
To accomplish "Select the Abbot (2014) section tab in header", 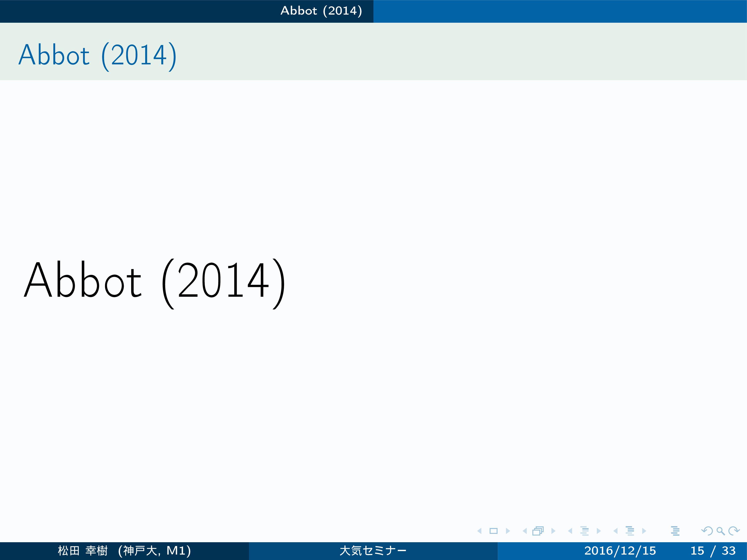I will click(321, 11).
